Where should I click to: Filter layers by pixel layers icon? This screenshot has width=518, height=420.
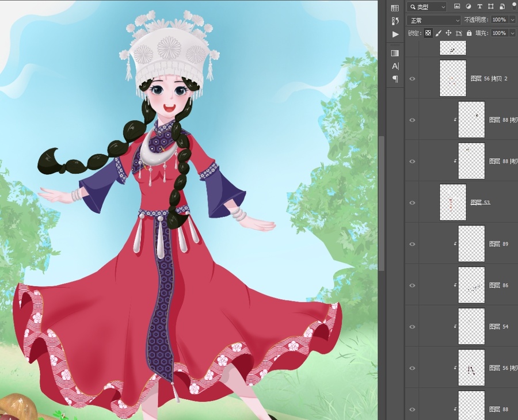click(457, 6)
